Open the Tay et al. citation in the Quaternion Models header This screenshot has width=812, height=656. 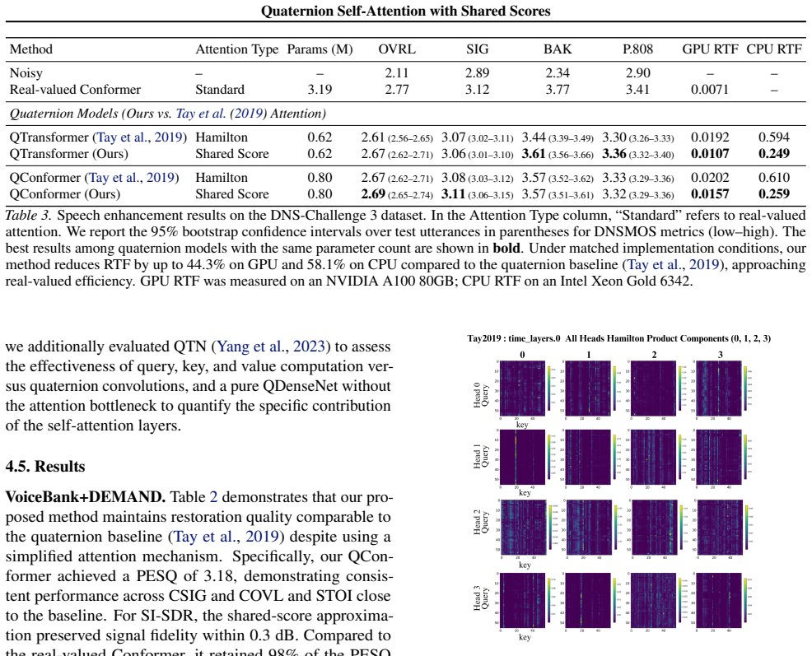pos(200,114)
